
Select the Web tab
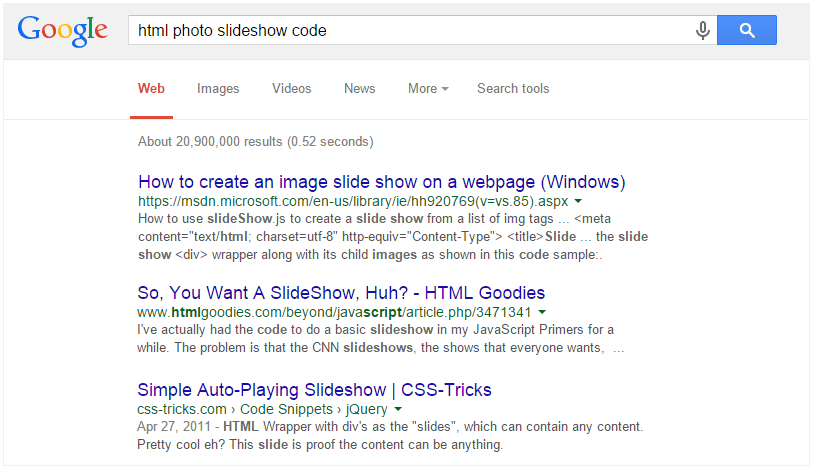[x=151, y=89]
